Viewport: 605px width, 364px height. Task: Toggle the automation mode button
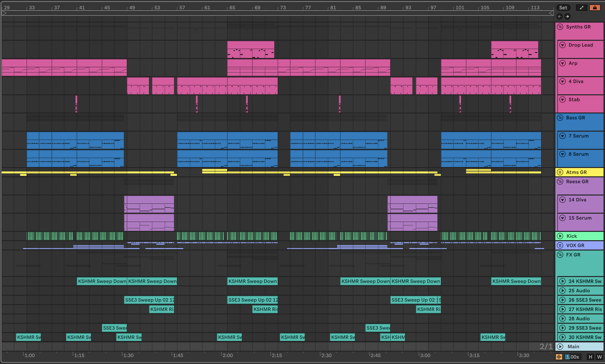[x=581, y=8]
